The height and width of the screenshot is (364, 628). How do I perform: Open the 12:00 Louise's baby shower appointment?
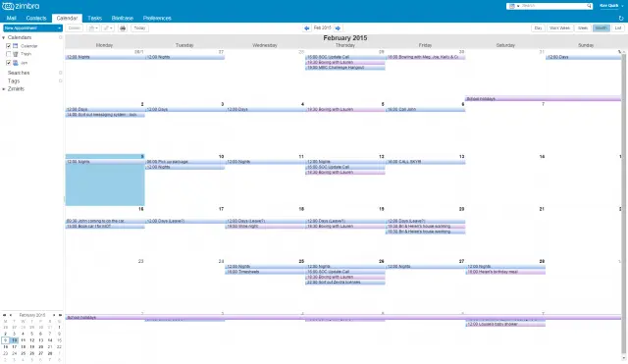click(505, 325)
